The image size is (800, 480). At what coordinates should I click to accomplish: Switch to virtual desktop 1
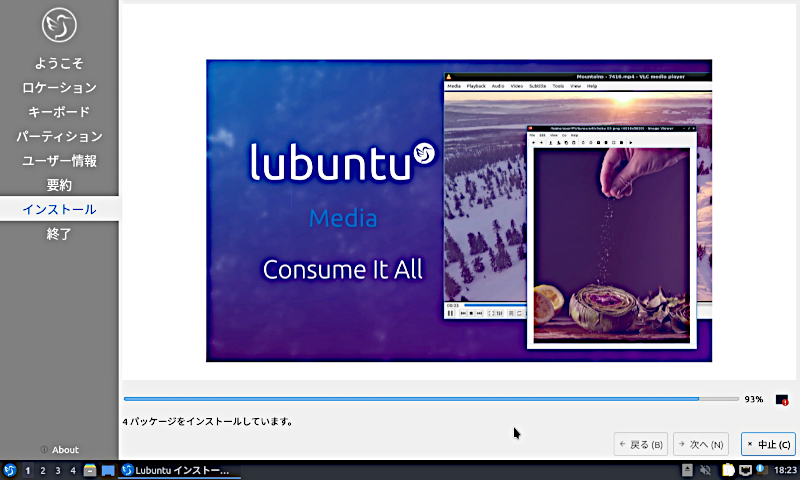tap(28, 470)
